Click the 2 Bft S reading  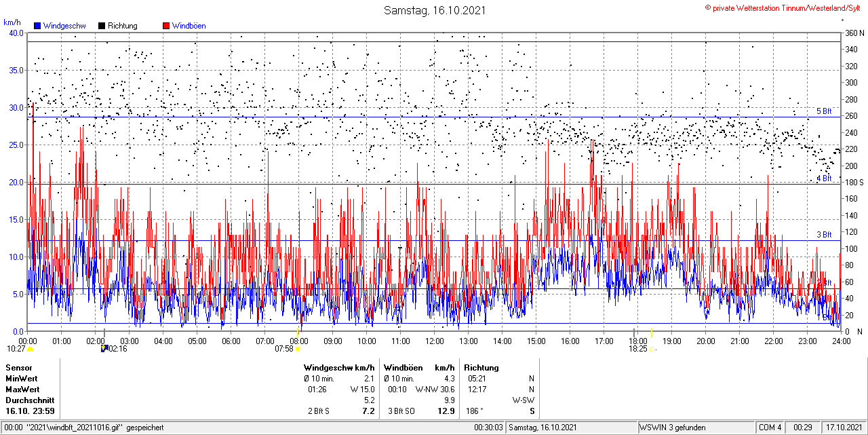tap(319, 411)
